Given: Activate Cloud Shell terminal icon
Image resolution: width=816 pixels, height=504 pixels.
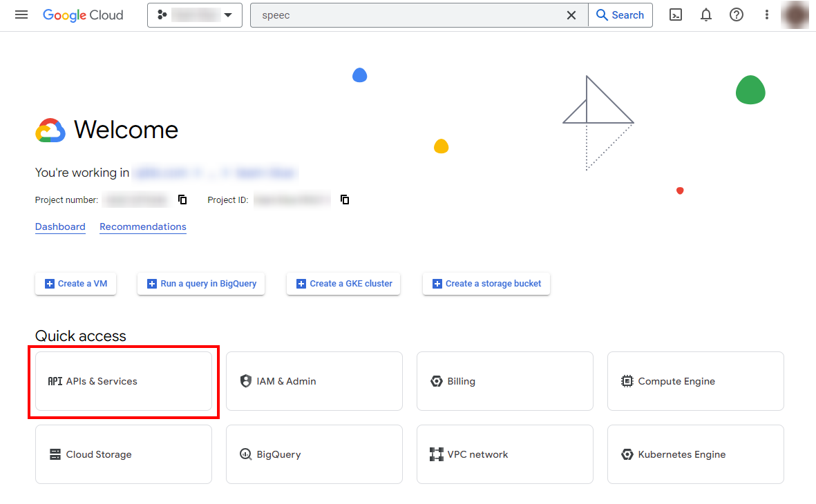Looking at the screenshot, I should (676, 14).
